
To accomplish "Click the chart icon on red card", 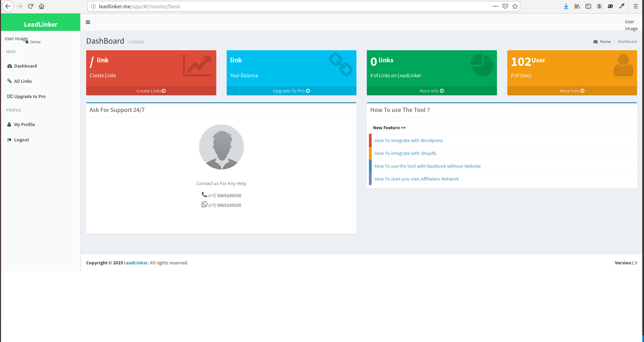I will pyautogui.click(x=198, y=65).
